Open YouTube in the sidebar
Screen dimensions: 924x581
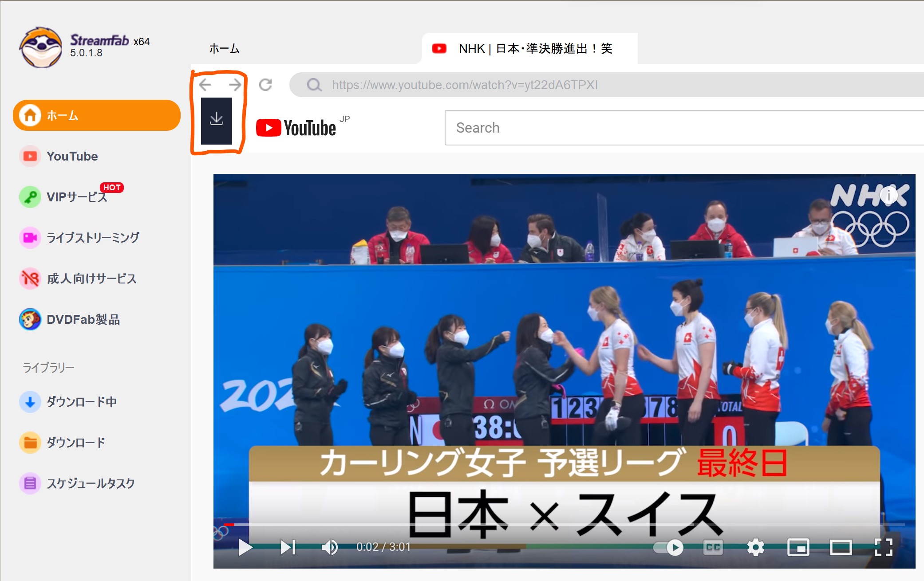(72, 156)
